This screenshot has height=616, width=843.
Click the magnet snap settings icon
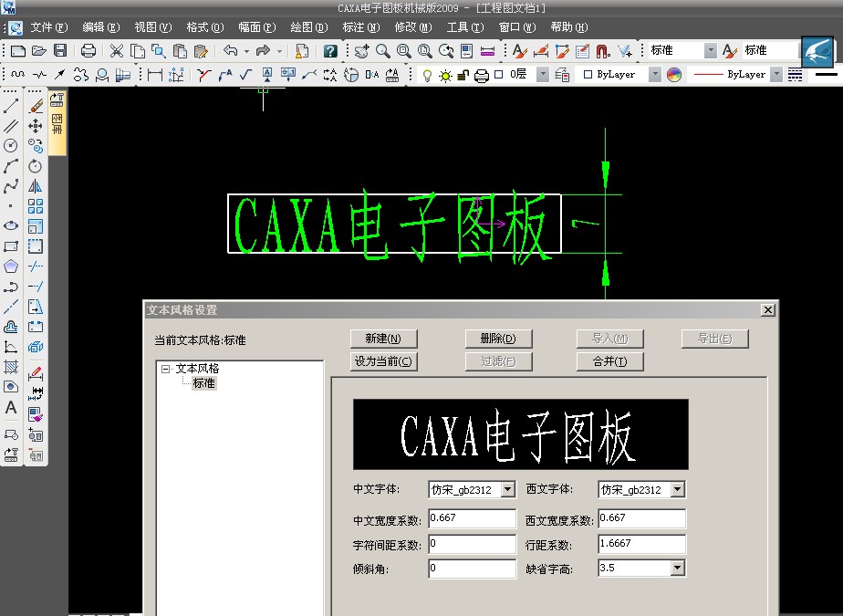click(603, 50)
